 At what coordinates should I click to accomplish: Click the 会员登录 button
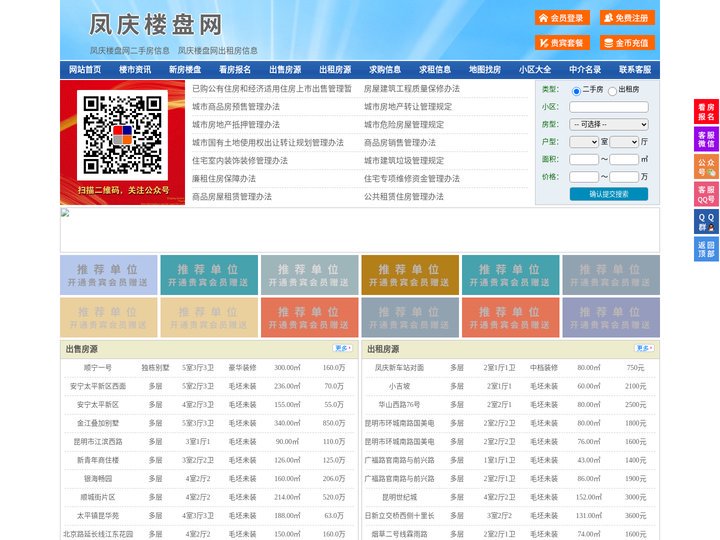point(562,18)
